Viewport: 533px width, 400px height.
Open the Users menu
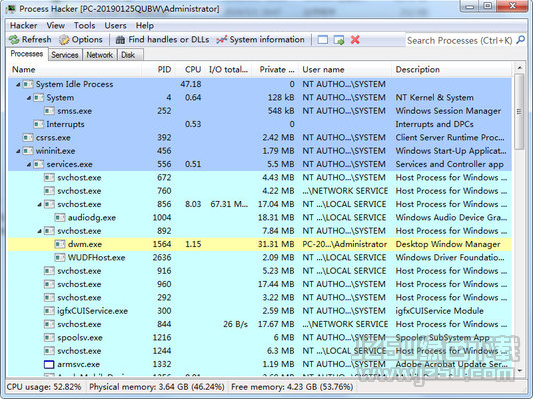click(x=115, y=25)
